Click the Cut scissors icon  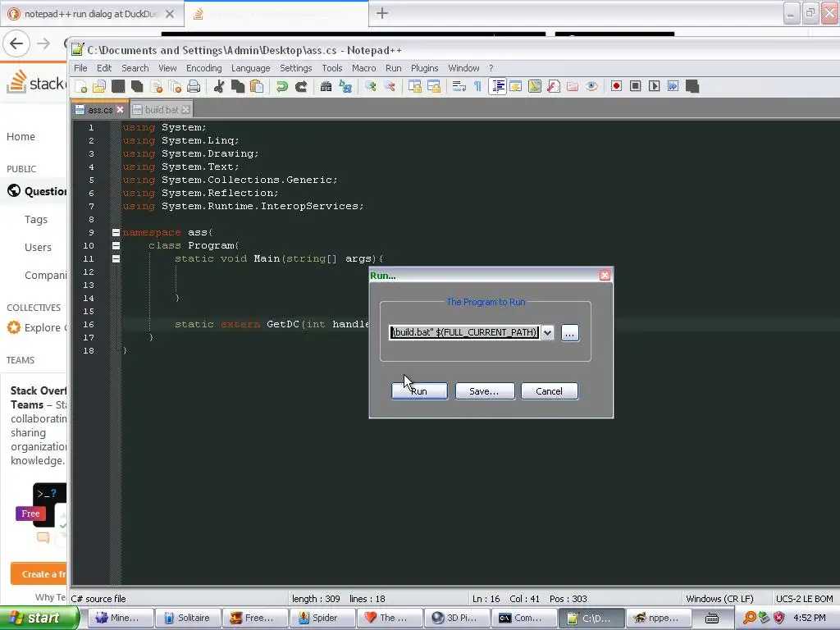218,86
